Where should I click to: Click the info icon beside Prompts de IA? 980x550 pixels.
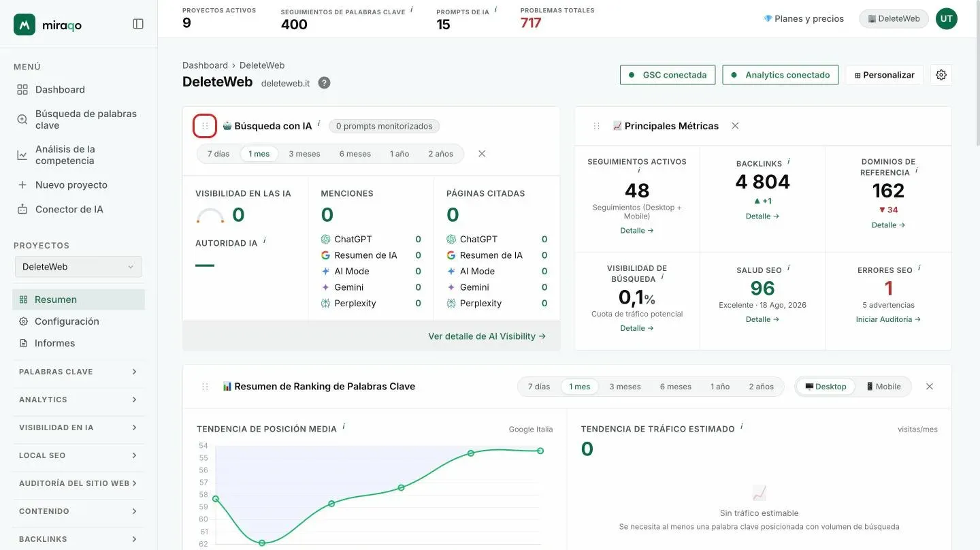[495, 10]
